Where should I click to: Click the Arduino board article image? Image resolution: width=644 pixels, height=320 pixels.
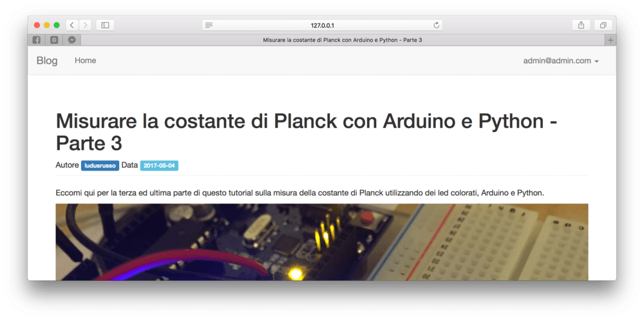click(x=321, y=242)
